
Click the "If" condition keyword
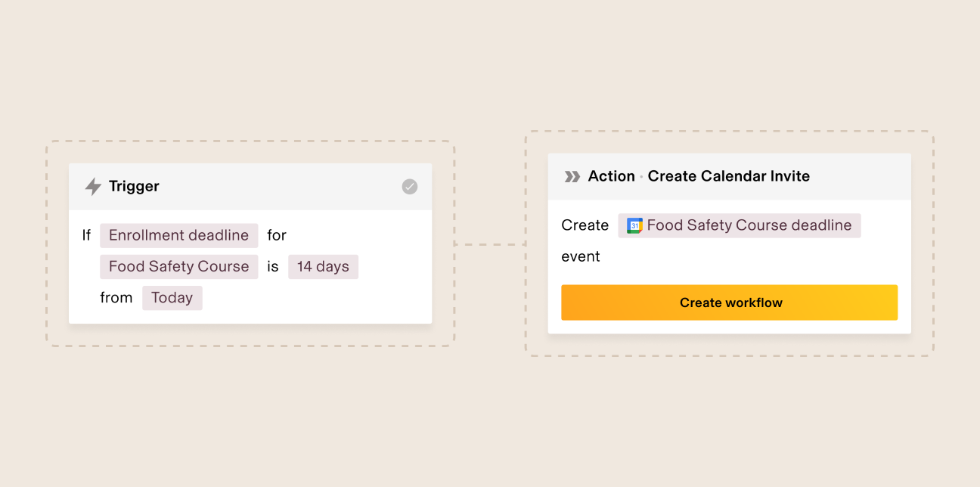pos(86,235)
